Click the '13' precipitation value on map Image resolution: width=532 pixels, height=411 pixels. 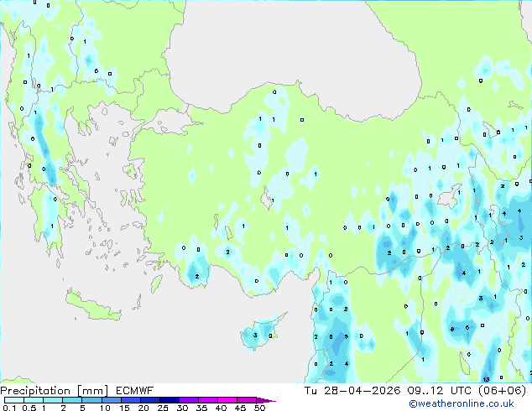(x=486, y=379)
